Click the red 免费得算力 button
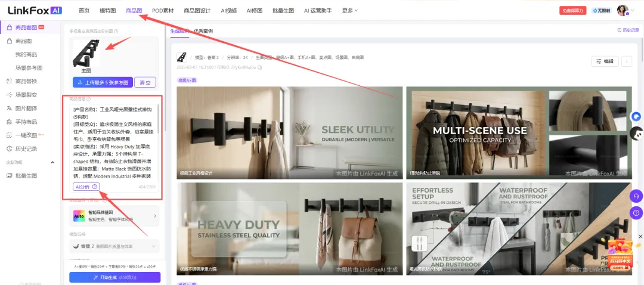The width and height of the screenshot is (644, 285). pyautogui.click(x=572, y=11)
